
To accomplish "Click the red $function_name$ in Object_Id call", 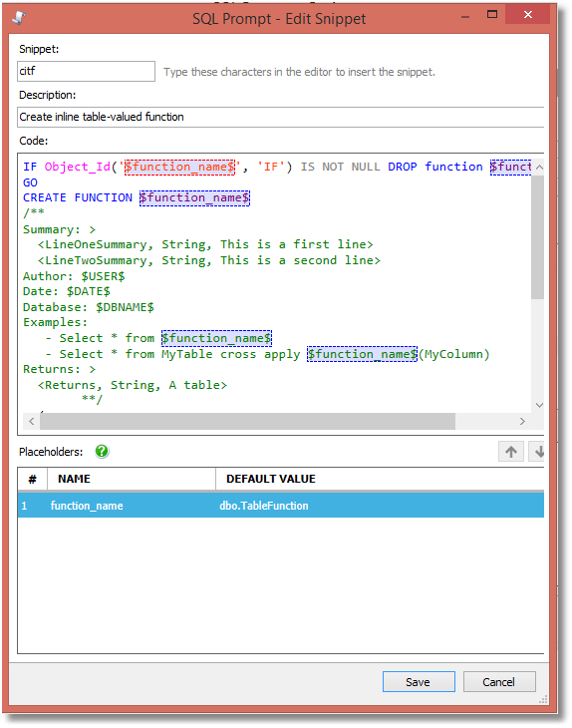I will click(x=179, y=167).
